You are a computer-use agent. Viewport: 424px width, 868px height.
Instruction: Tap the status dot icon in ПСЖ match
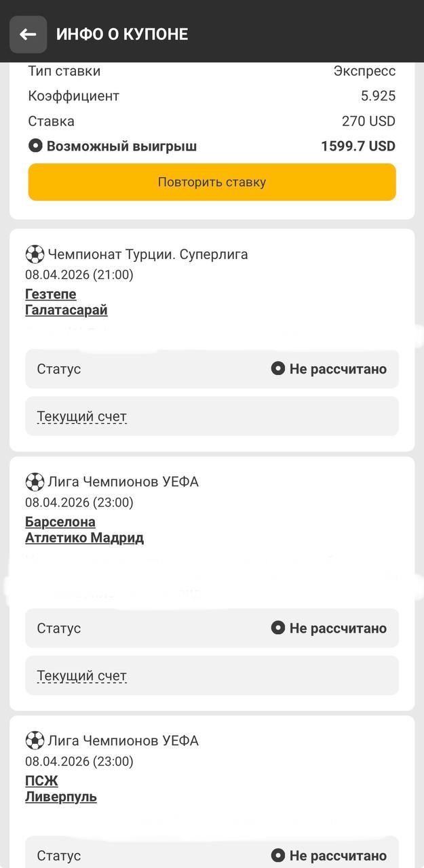click(x=277, y=855)
